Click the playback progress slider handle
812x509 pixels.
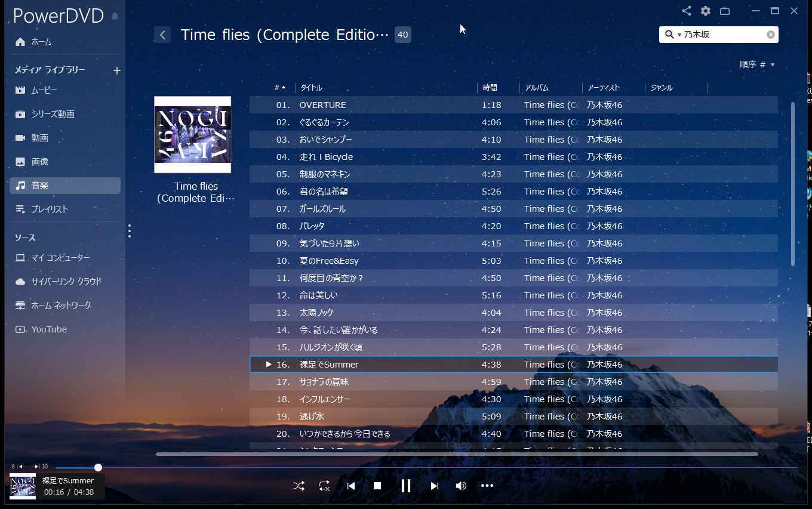98,467
